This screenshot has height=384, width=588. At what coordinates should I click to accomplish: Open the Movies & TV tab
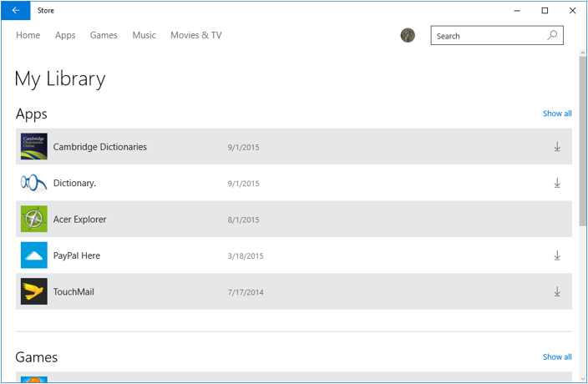pyautogui.click(x=196, y=35)
